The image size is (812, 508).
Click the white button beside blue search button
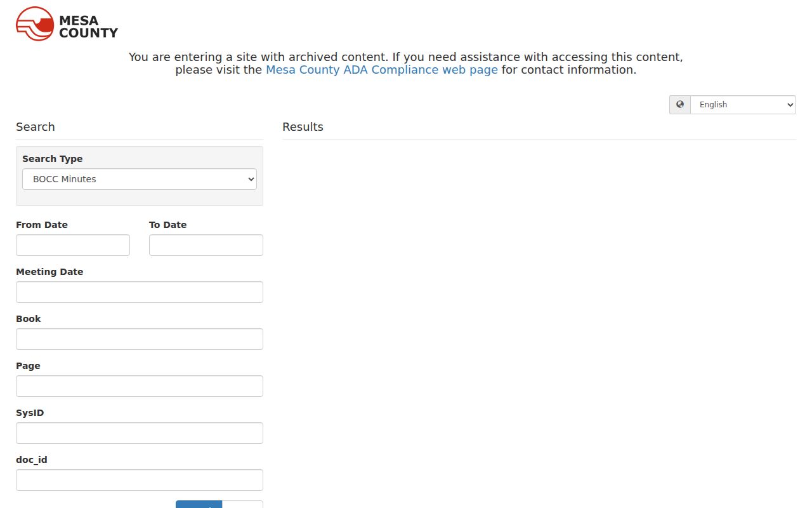point(242,504)
